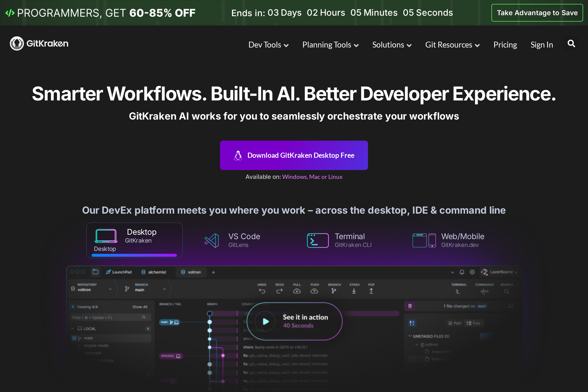Open the site search magnifier icon
Screen dimensions: 588x392
coord(571,44)
